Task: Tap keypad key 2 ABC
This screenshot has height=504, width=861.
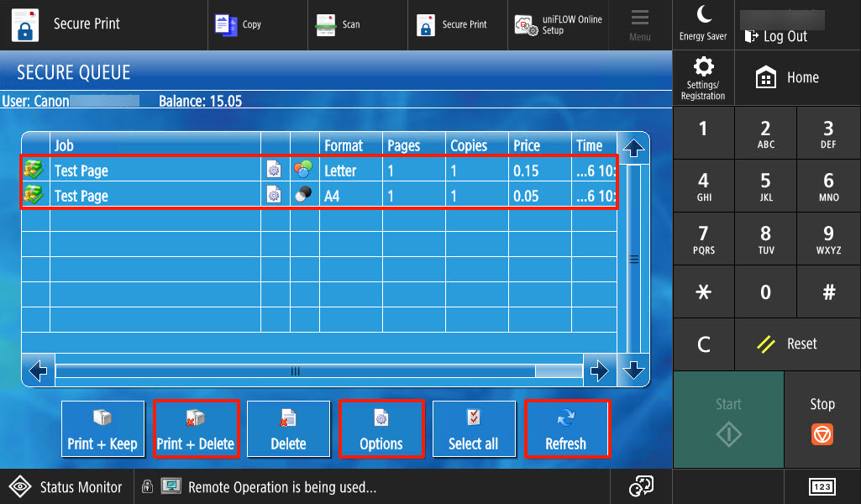Action: [765, 132]
